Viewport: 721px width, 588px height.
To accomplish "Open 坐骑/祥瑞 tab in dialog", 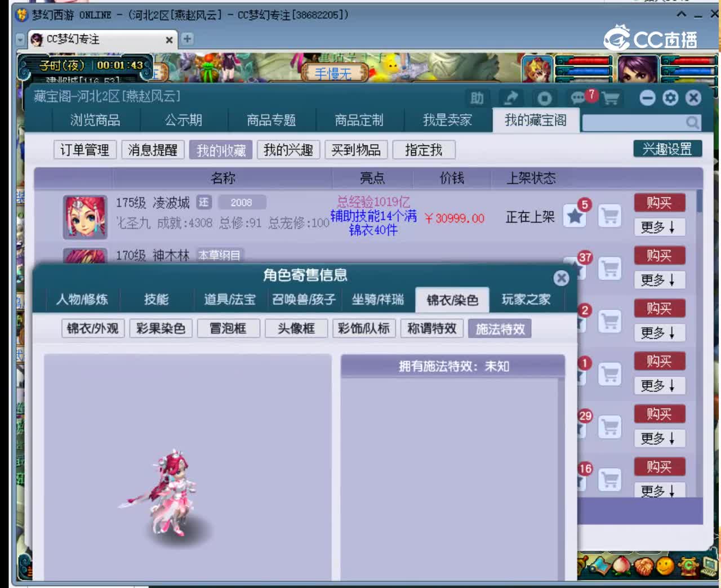I will [378, 300].
